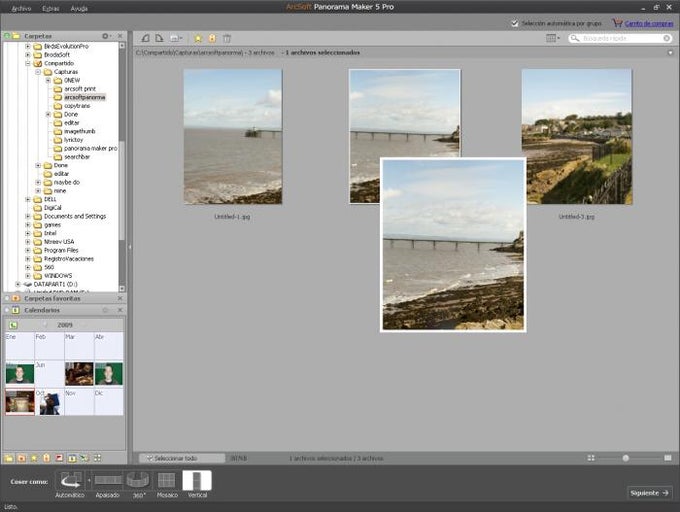Close the Calendarios panel
Screen dimensions: 680x512
[120, 310]
